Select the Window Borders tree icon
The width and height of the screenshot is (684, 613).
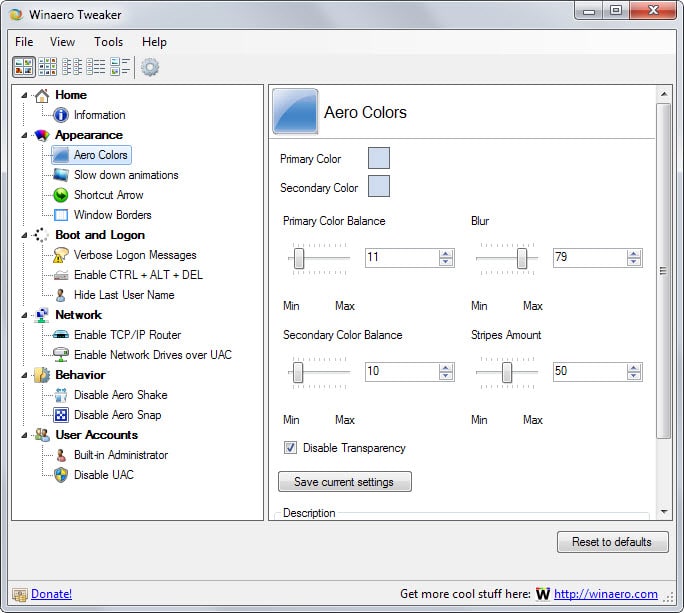(x=61, y=215)
